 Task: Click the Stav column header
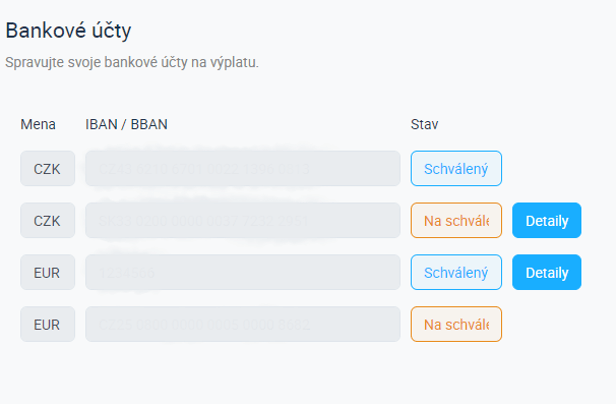pyautogui.click(x=425, y=124)
